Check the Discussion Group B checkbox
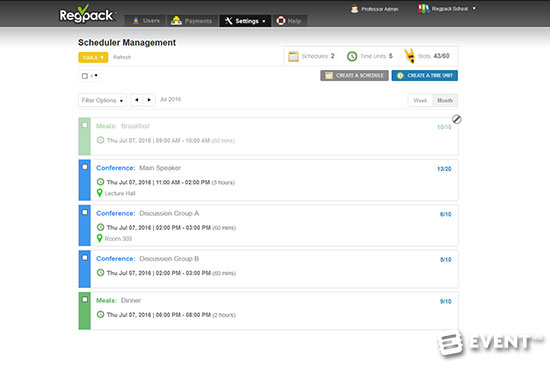The image size is (550, 365). [x=85, y=257]
